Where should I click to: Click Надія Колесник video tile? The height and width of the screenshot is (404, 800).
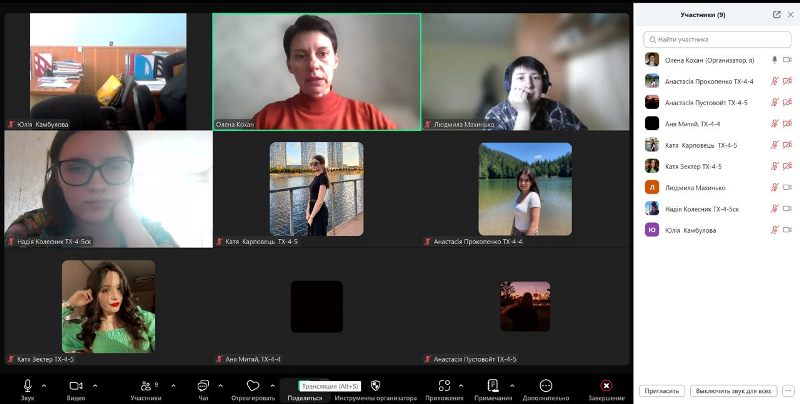[108, 189]
